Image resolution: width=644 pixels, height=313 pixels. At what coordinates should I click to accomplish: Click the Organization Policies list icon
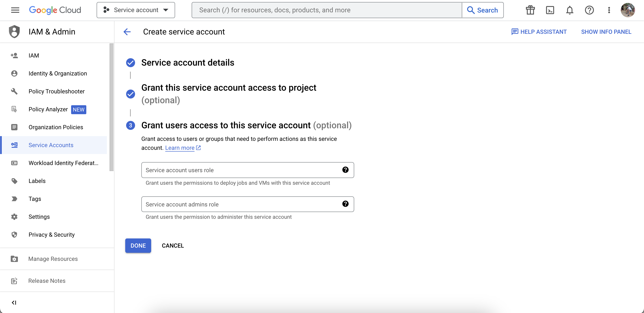coord(14,127)
